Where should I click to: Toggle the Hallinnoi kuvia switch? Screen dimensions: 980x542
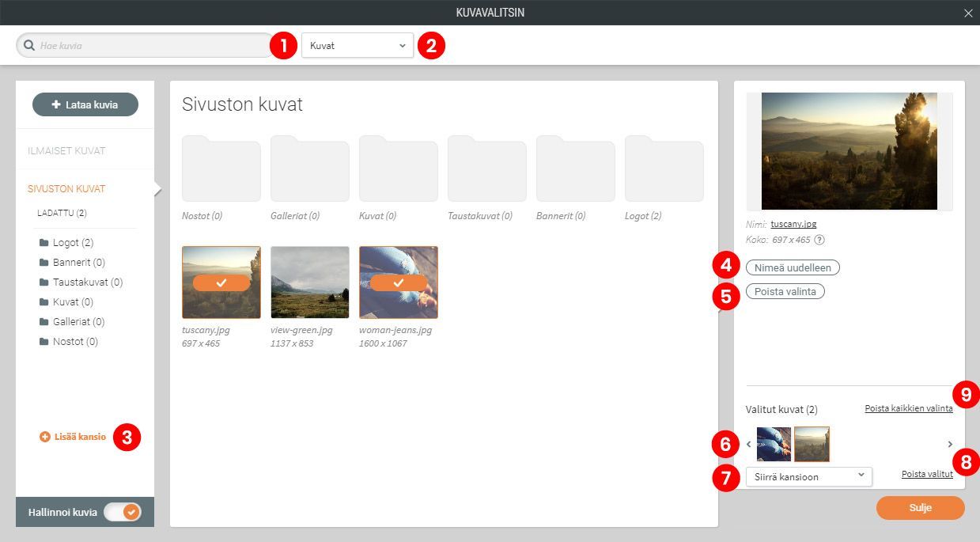click(x=123, y=512)
